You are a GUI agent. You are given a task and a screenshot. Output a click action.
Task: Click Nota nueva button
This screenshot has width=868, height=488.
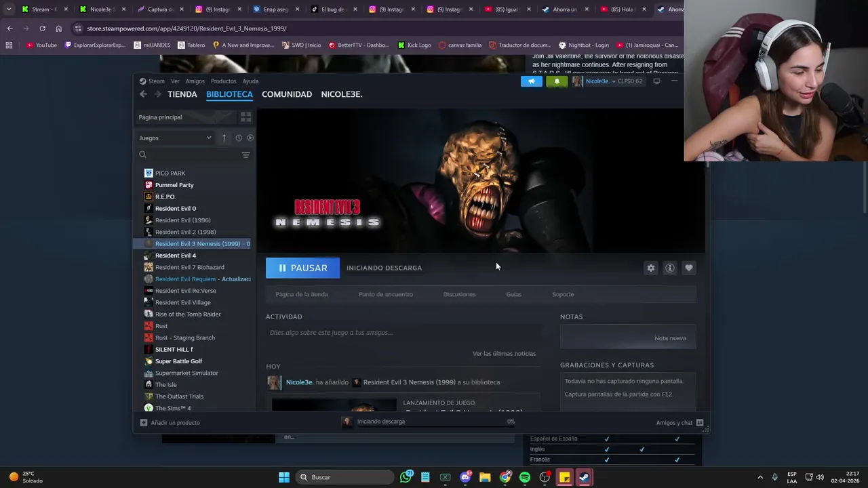(x=628, y=338)
